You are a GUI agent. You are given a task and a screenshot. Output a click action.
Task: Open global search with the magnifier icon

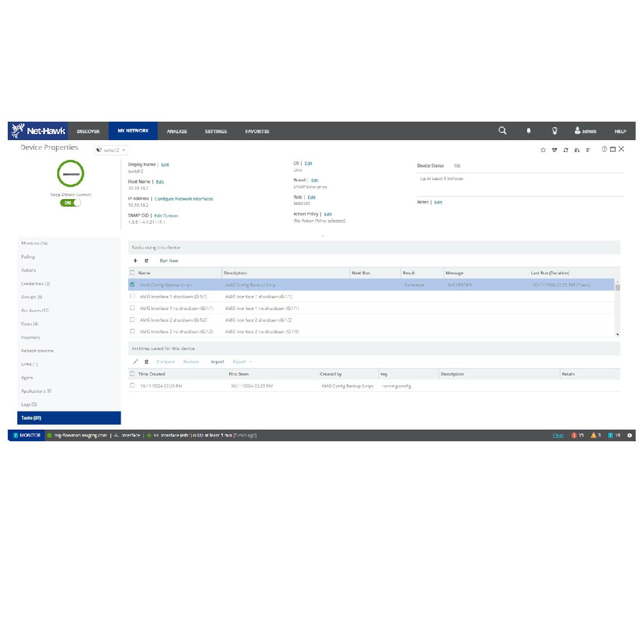[x=502, y=131]
